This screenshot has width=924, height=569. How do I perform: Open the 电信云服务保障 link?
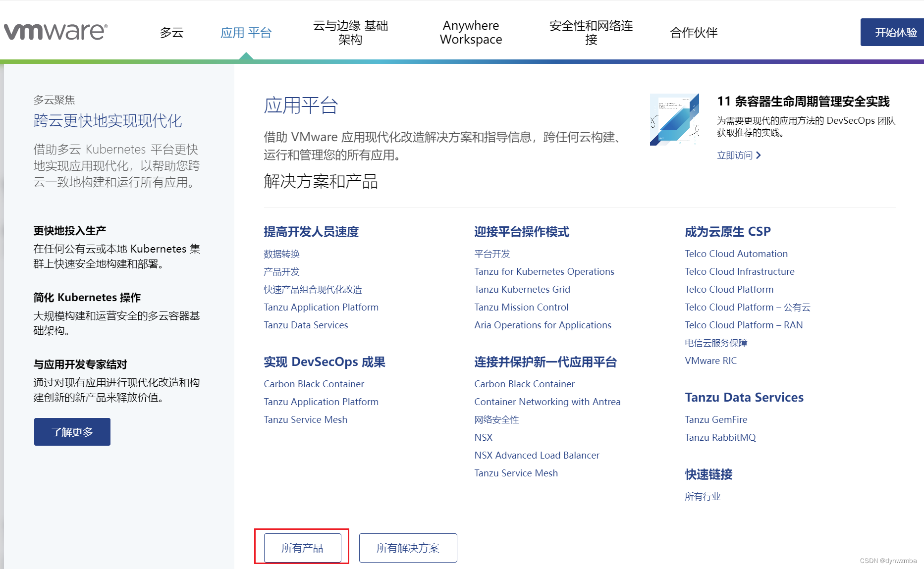(x=716, y=343)
